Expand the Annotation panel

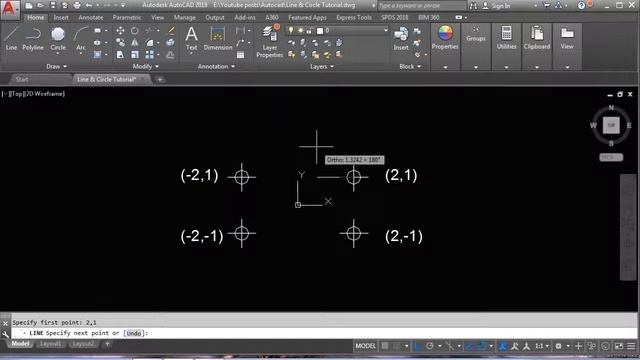216,66
